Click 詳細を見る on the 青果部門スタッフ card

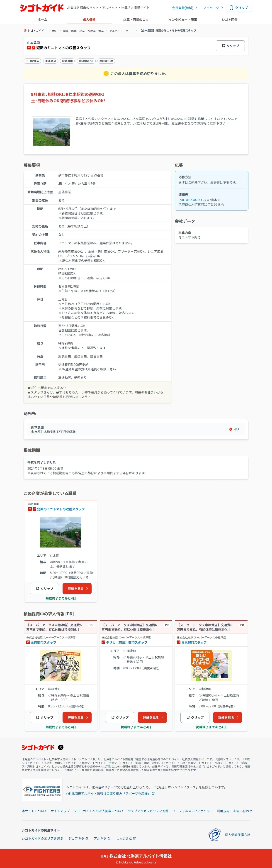(x=228, y=717)
